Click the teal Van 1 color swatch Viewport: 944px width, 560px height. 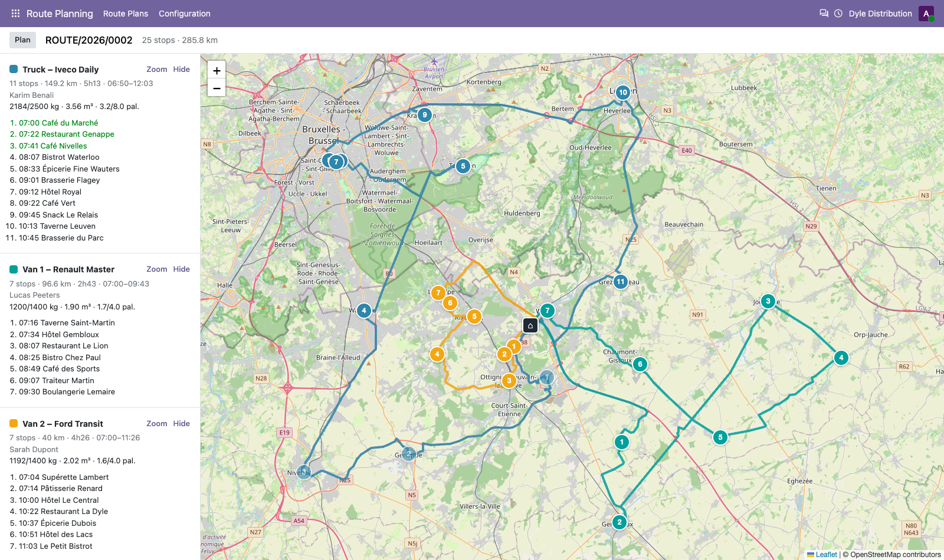[14, 269]
